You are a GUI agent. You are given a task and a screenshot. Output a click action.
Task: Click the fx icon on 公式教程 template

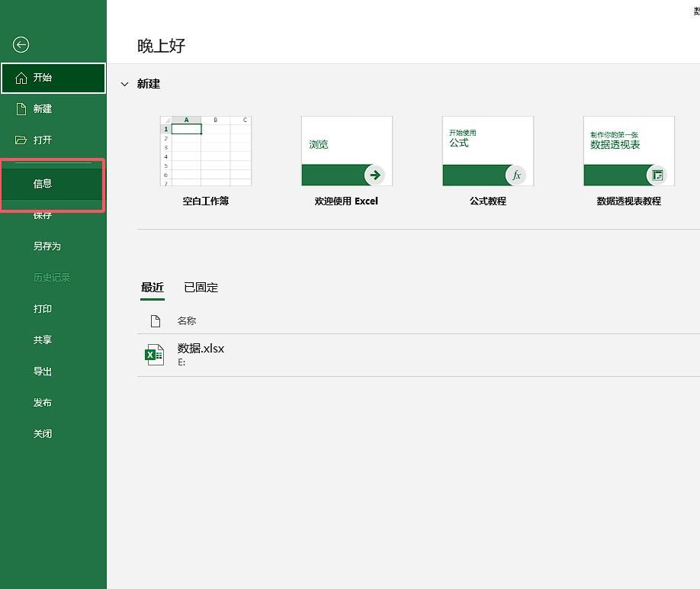click(x=516, y=175)
